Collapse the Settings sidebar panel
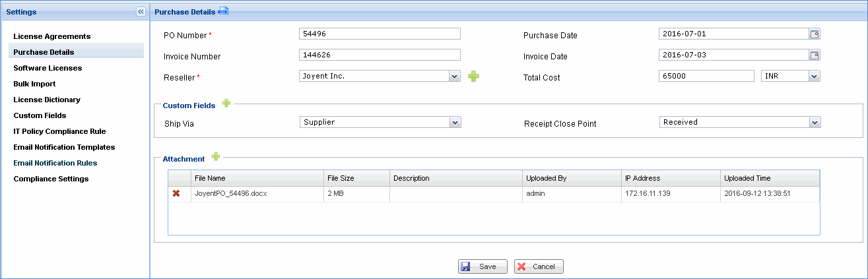The width and height of the screenshot is (868, 279). [x=141, y=11]
